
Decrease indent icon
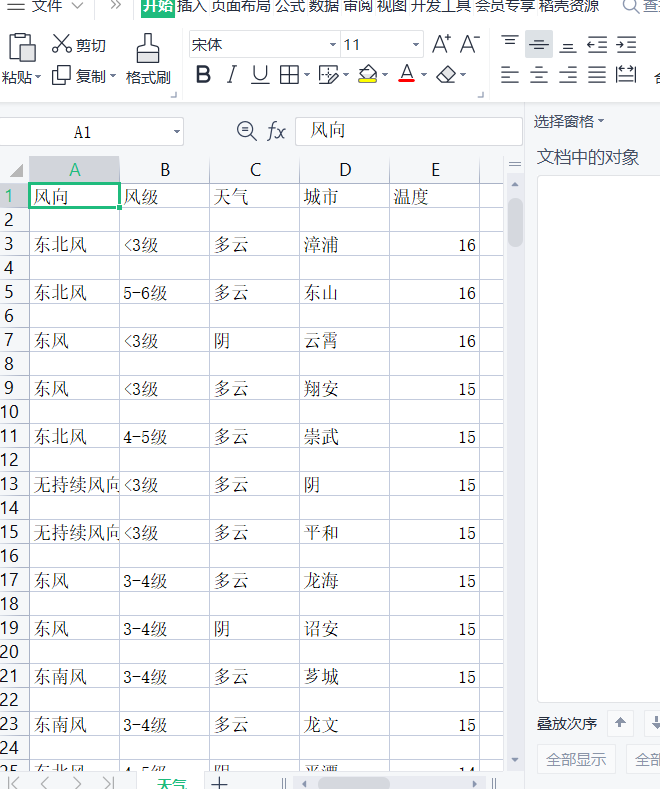tap(597, 45)
